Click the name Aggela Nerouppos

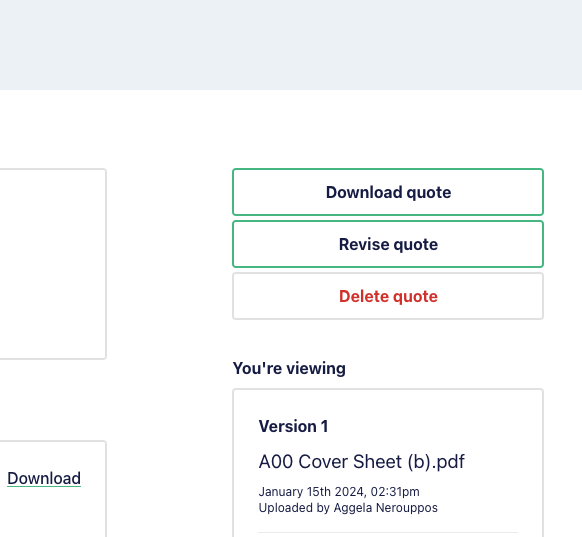[386, 508]
